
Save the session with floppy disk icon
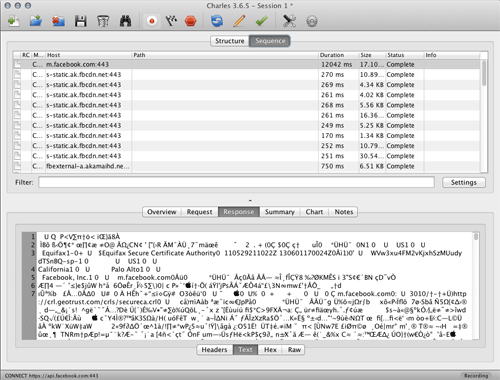click(81, 21)
